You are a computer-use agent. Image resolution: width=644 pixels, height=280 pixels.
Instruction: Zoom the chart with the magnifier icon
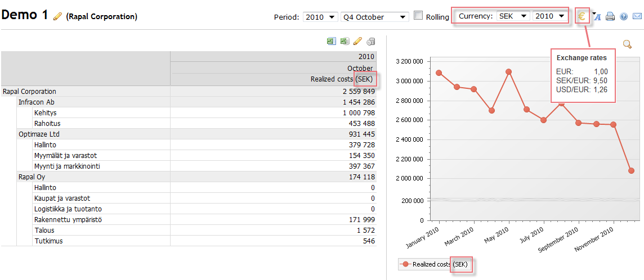coord(627,44)
